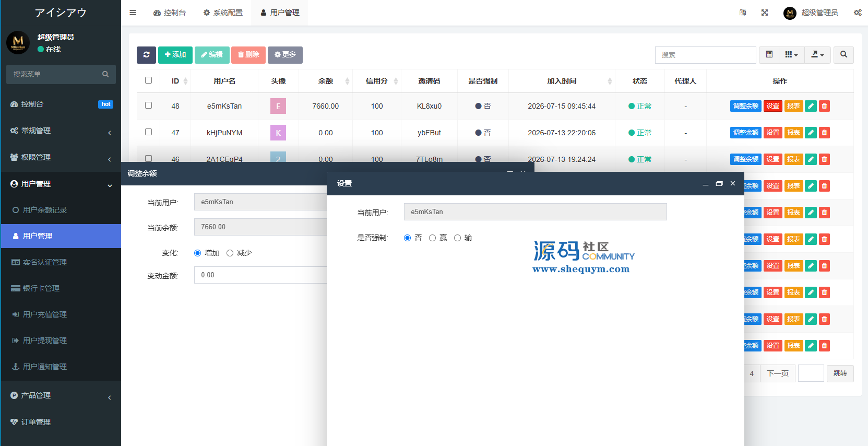868x446 pixels.
Task: Click green edit pencil in row 46
Action: point(811,159)
